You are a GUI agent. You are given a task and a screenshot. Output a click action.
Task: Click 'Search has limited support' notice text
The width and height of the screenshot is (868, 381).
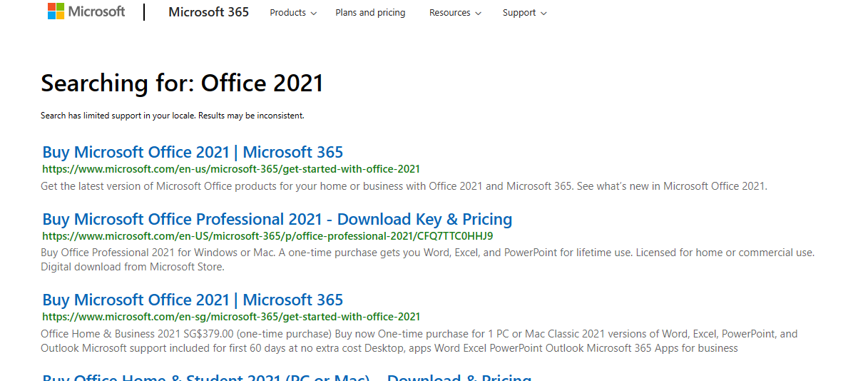pyautogui.click(x=173, y=116)
